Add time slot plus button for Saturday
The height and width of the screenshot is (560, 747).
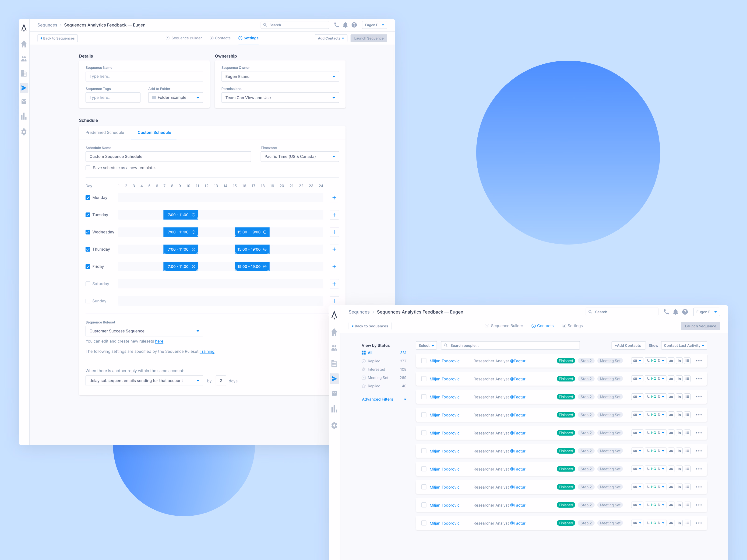click(x=334, y=283)
